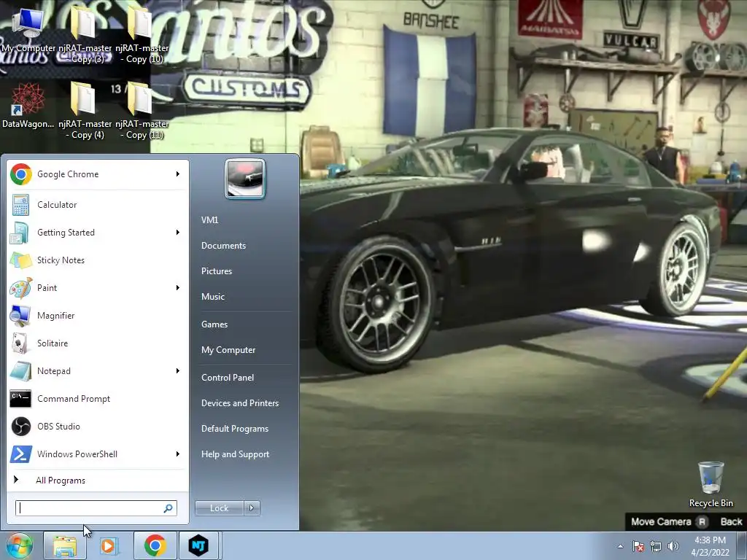Click the Lock button
This screenshot has width=747, height=560.
(x=219, y=508)
